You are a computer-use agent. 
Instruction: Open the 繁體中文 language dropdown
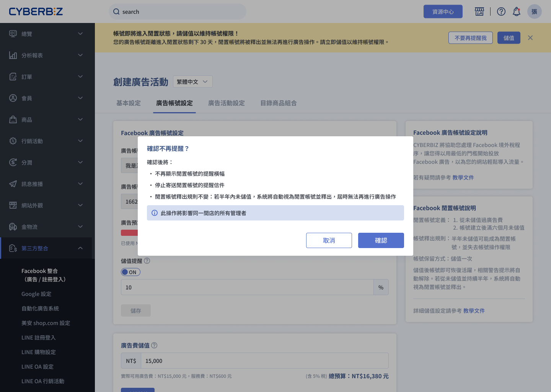point(192,81)
